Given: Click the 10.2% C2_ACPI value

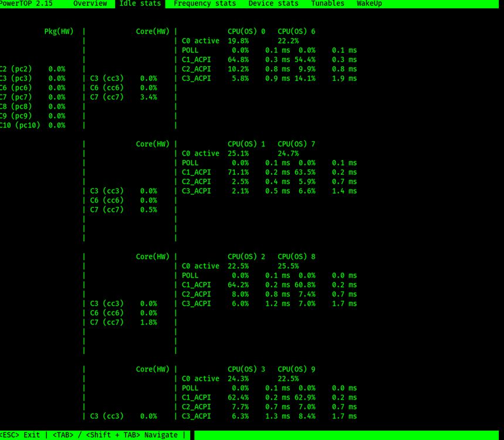Looking at the screenshot, I should coord(238,69).
